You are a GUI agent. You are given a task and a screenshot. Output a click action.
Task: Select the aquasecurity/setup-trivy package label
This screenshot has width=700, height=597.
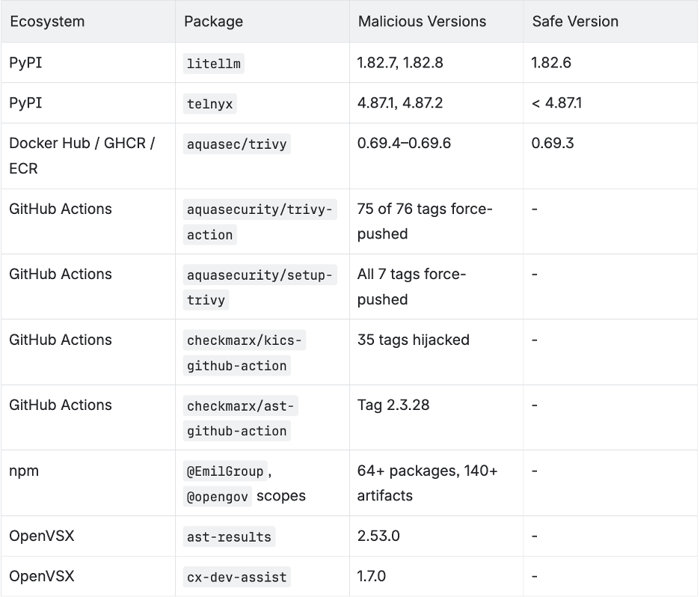pos(259,287)
